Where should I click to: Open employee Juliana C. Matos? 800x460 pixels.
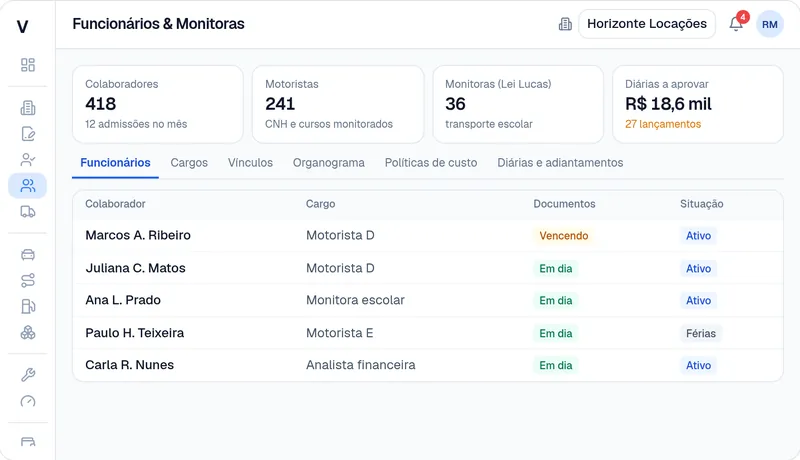click(x=135, y=268)
